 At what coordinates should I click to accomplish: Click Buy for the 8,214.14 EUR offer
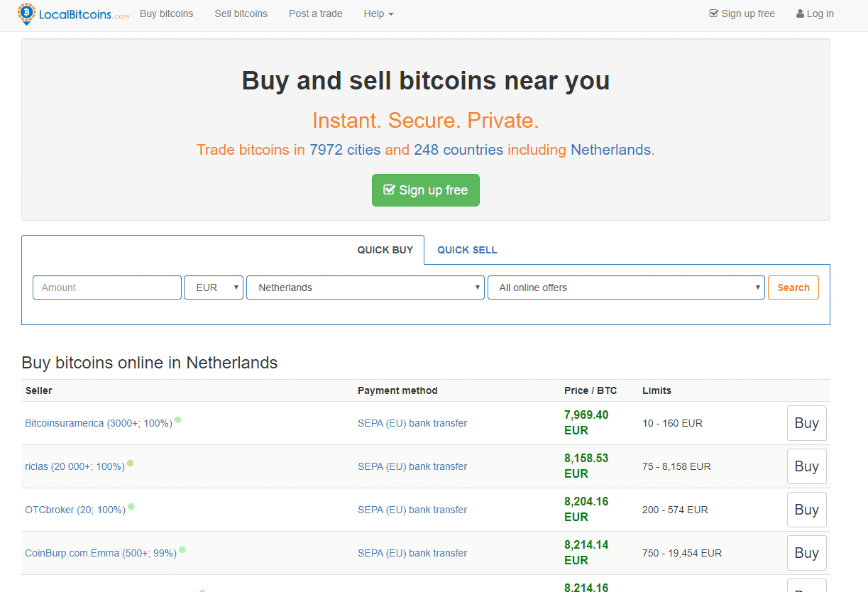pos(807,553)
